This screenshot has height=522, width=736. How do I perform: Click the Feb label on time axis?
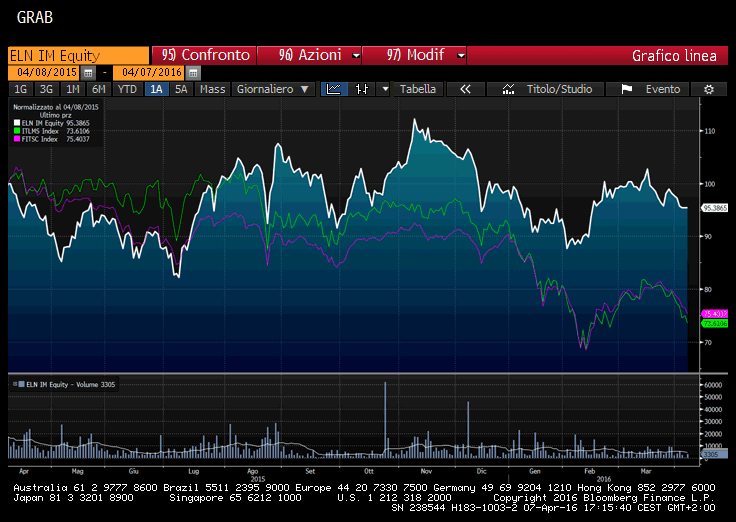(589, 471)
